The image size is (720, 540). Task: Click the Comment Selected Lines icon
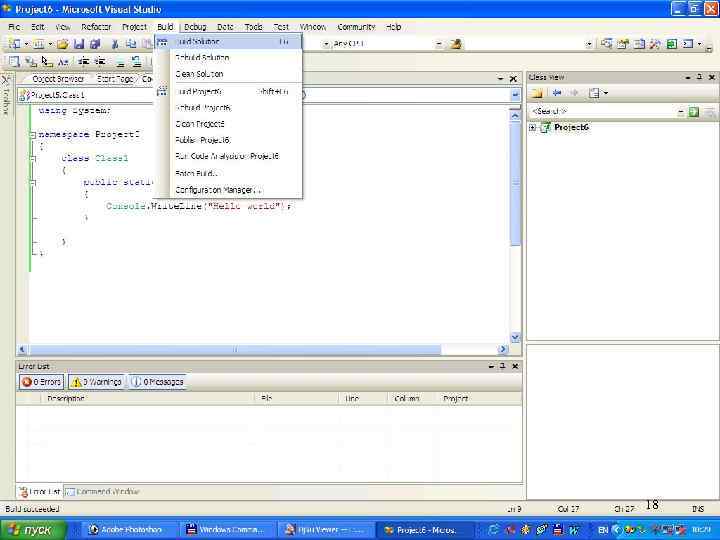tap(120, 61)
